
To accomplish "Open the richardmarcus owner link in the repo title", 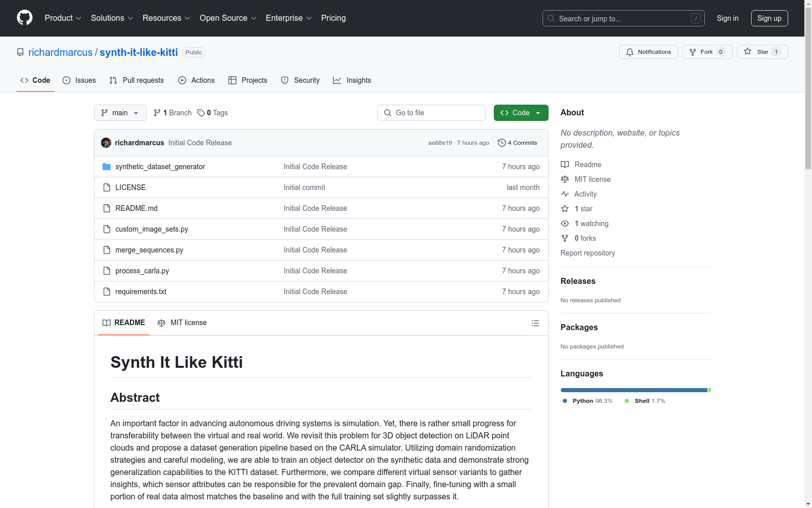I will (60, 52).
